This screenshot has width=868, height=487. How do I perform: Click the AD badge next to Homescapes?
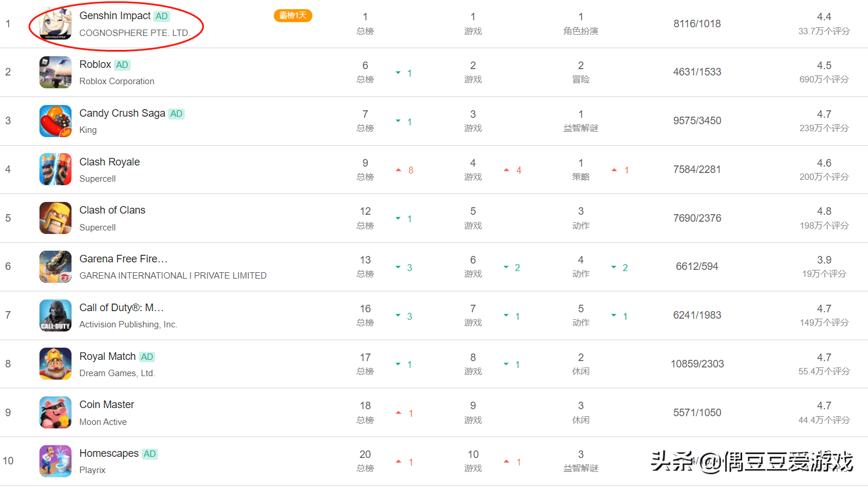tap(150, 454)
